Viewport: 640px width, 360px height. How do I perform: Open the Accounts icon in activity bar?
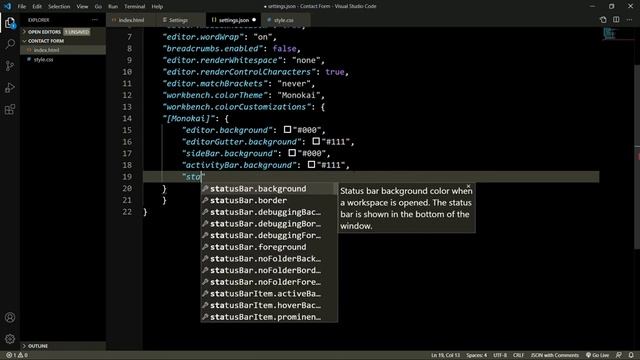pyautogui.click(x=10, y=317)
